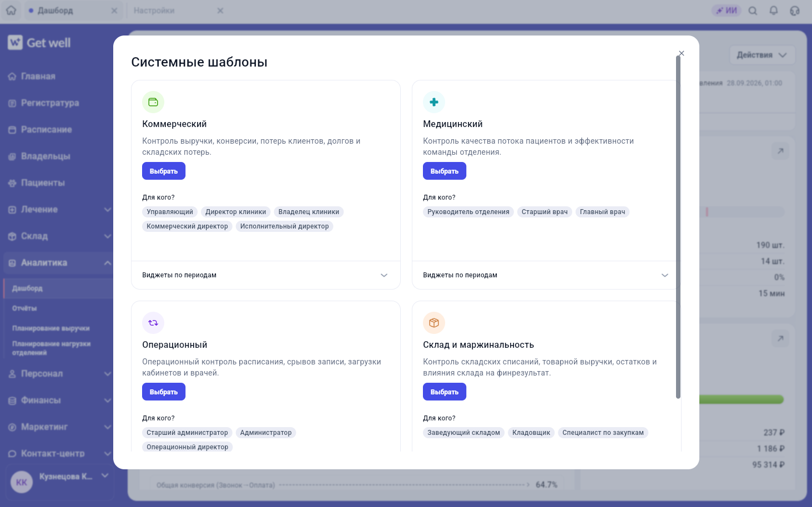Click the support headset icon in top bar
This screenshot has height=507, width=812.
click(x=795, y=11)
